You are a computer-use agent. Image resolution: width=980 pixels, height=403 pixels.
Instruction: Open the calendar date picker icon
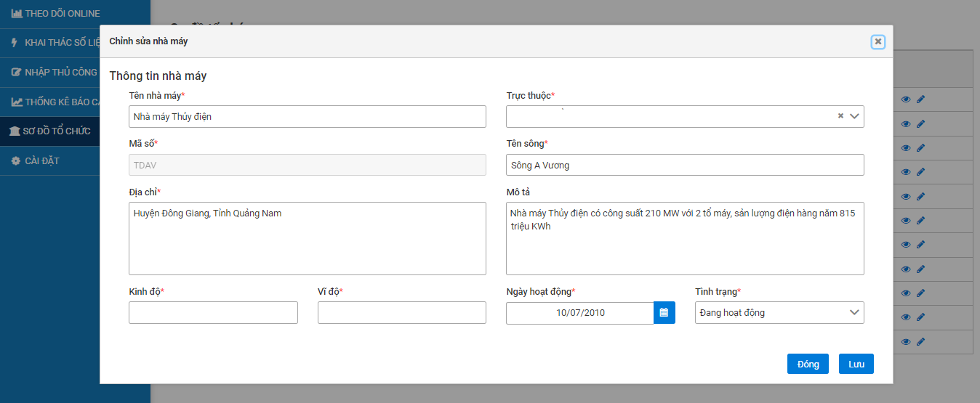[x=664, y=313]
